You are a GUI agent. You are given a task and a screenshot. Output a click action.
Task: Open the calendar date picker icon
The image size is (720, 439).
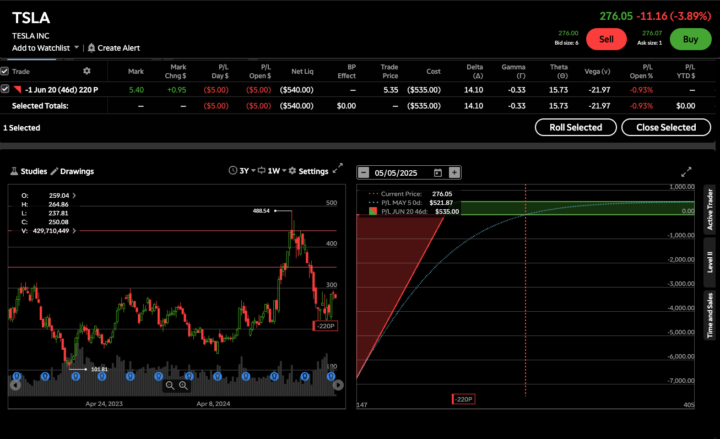[438, 173]
